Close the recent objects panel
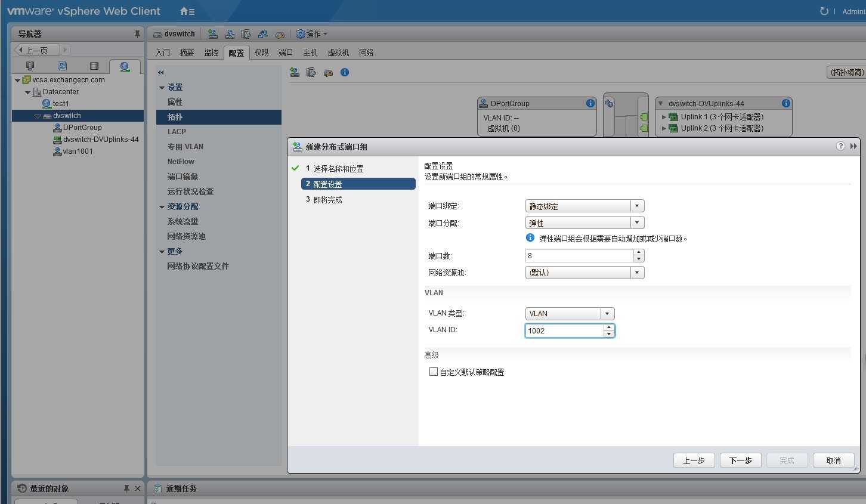 point(138,488)
